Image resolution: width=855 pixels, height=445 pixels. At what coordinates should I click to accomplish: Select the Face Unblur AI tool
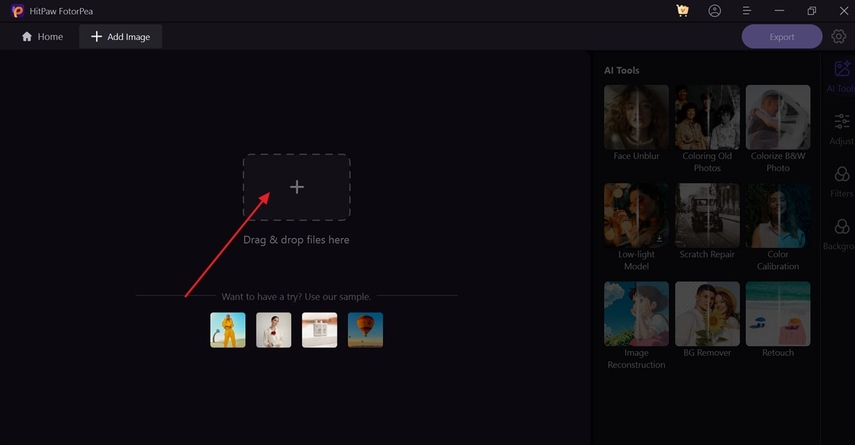636,117
